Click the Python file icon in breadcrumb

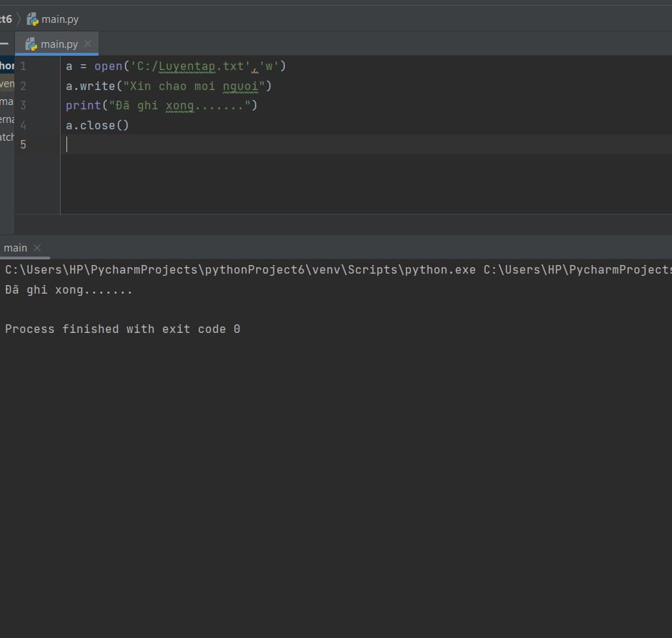[x=33, y=19]
